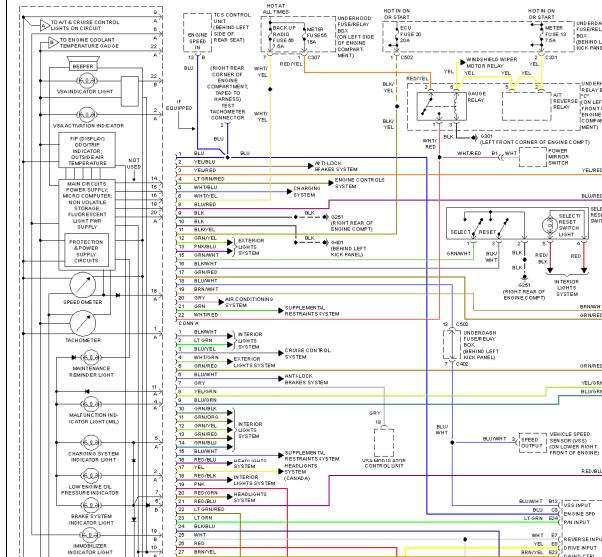Select the tachometer gauge dial symbol
This screenshot has height=557, width=602.
coord(83,323)
